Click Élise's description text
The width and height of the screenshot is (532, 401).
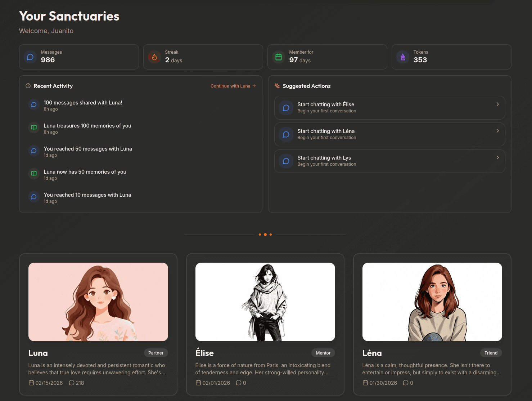coord(263,369)
